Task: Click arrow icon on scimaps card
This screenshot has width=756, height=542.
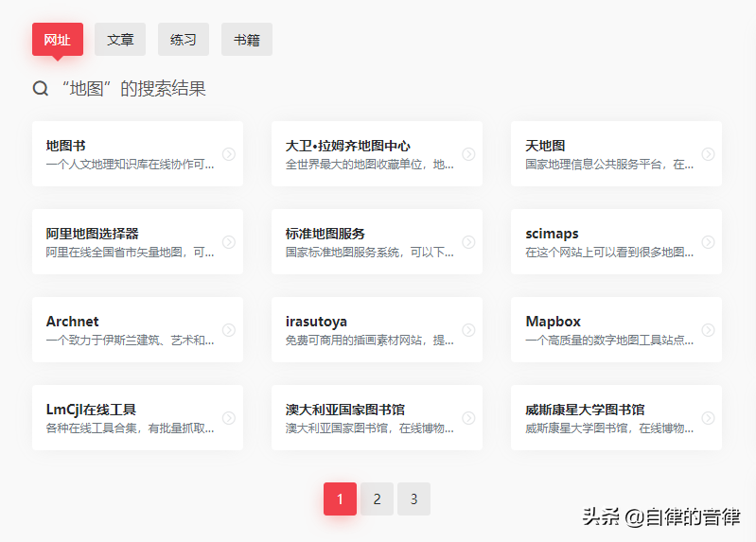Action: pyautogui.click(x=709, y=241)
